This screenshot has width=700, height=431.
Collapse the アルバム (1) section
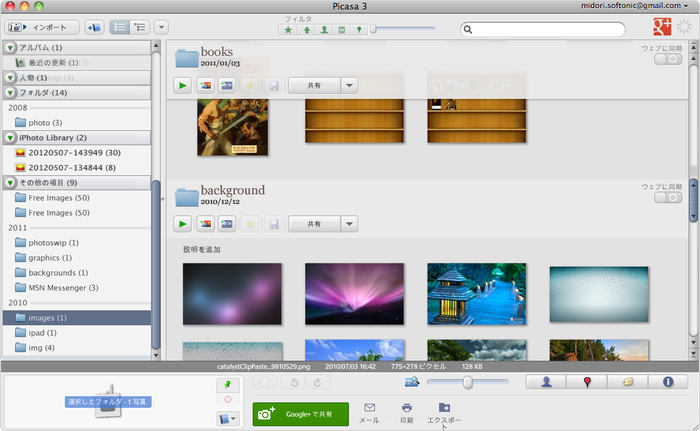[x=10, y=47]
